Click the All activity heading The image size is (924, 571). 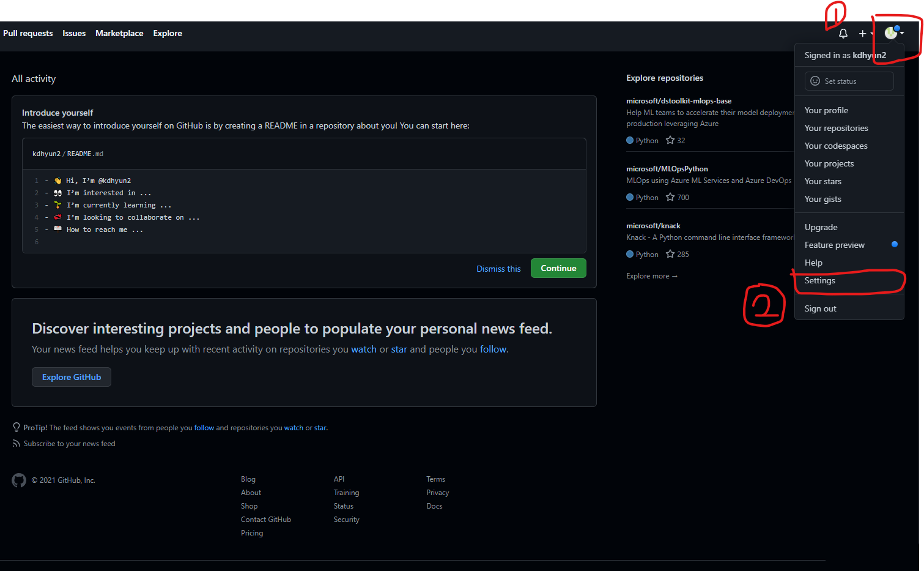pos(34,78)
